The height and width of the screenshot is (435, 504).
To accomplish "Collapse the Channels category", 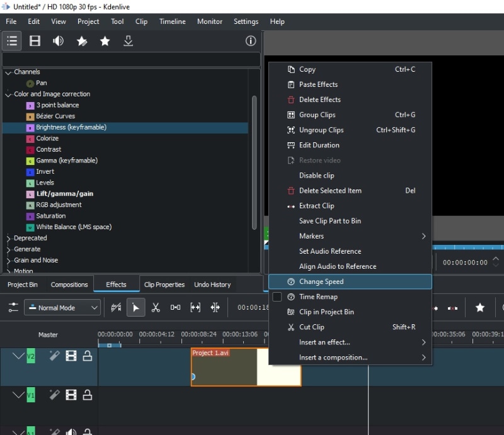I will tap(8, 72).
